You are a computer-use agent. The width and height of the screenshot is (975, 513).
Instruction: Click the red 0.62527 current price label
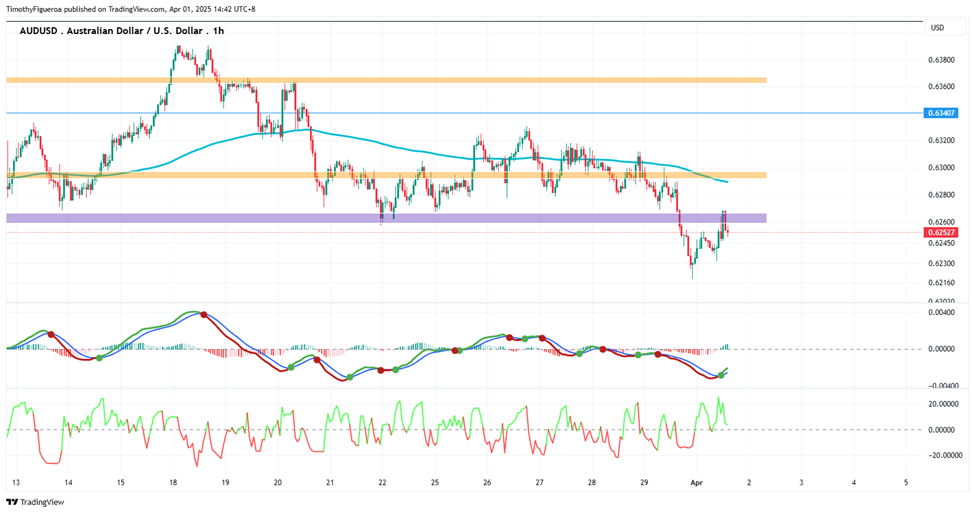click(941, 233)
